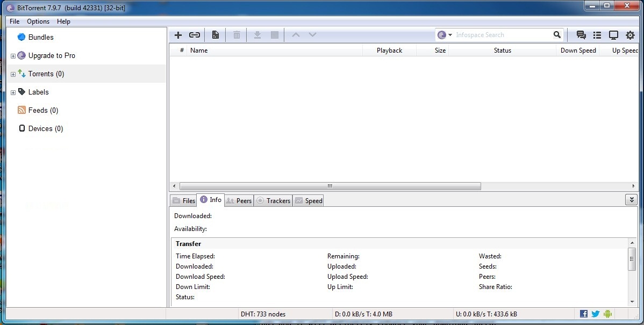Open the chat bubbles icon in toolbar

[x=581, y=35]
